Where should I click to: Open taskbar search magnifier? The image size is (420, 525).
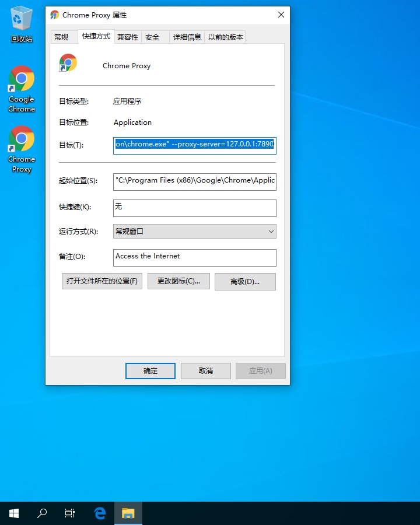pos(42,513)
